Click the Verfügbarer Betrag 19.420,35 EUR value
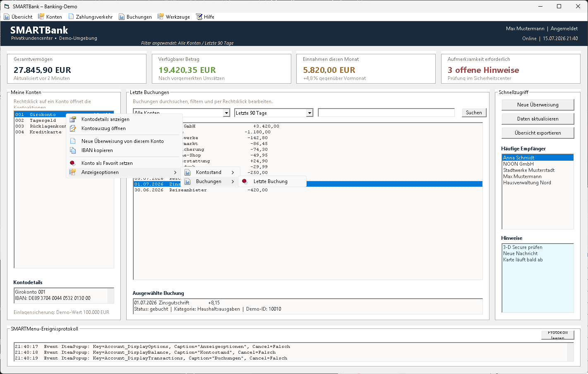The image size is (588, 374). [x=187, y=70]
